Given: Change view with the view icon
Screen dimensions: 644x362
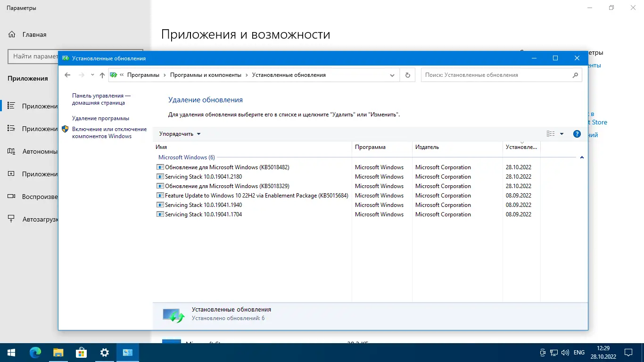Looking at the screenshot, I should pos(551,134).
